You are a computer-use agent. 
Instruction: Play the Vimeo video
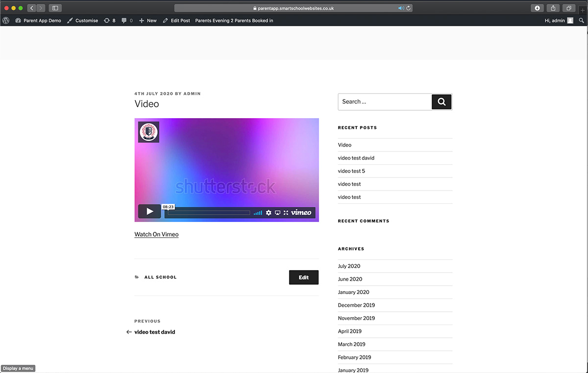(149, 212)
